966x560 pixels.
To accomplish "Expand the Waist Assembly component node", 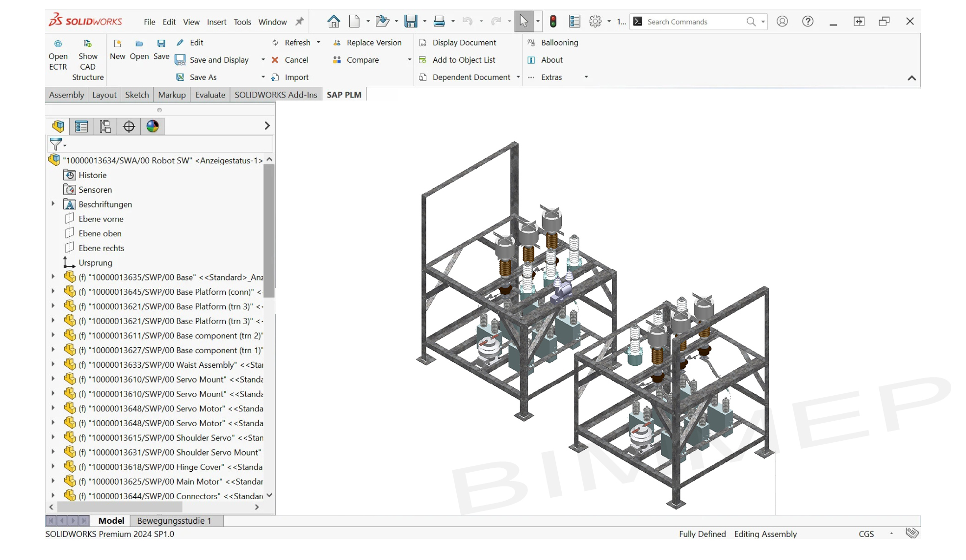I will click(x=53, y=364).
